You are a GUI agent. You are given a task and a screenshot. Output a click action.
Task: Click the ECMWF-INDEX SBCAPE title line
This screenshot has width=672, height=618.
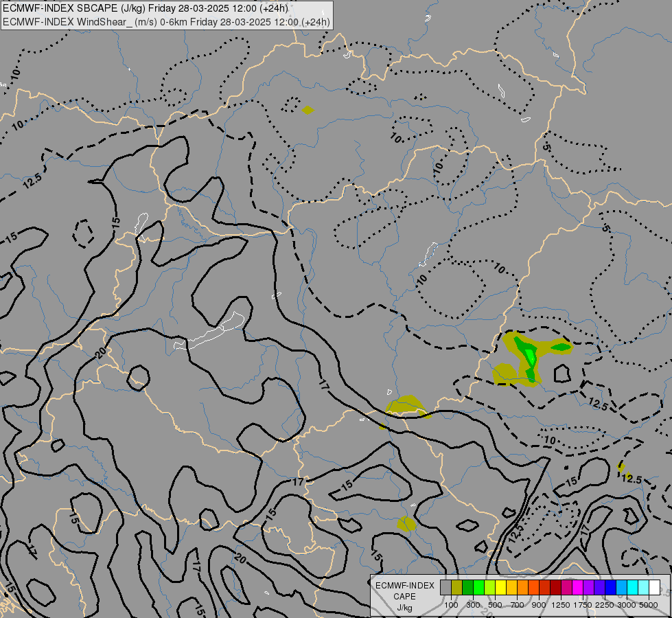[x=146, y=8]
